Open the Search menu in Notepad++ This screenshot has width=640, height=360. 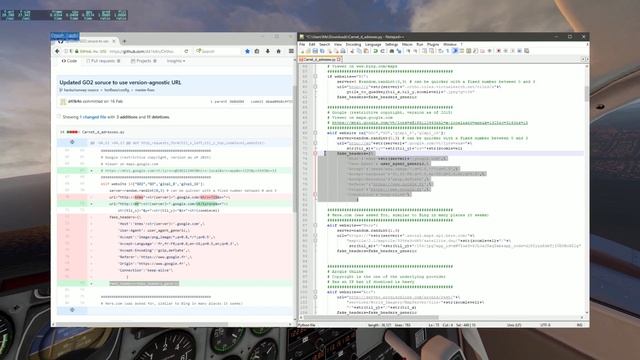(324, 44)
